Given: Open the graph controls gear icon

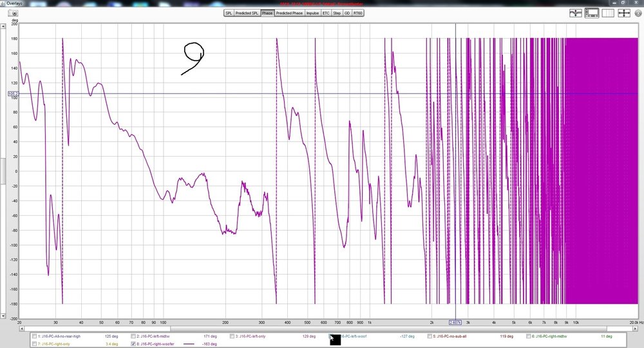Looking at the screenshot, I should (638, 13).
